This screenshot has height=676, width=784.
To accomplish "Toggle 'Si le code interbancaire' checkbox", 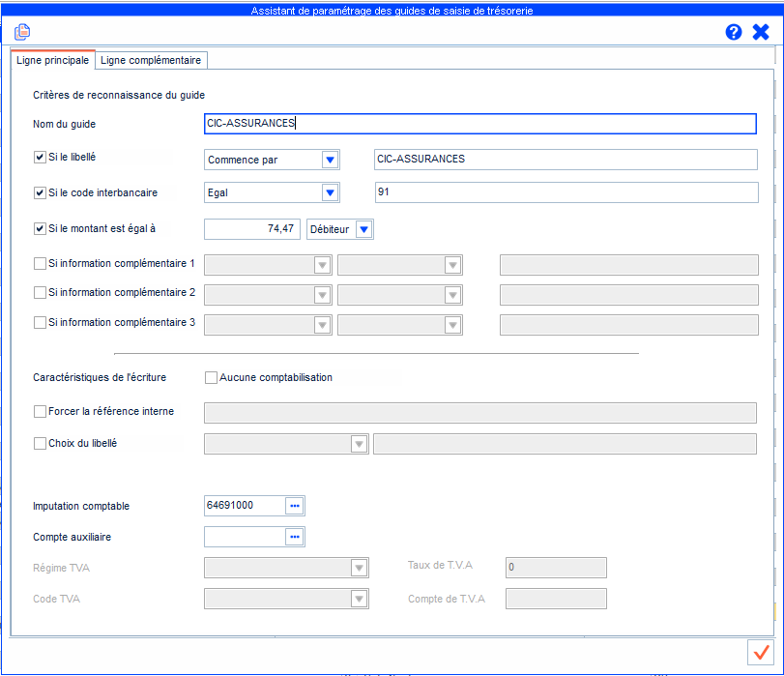I will click(40, 192).
